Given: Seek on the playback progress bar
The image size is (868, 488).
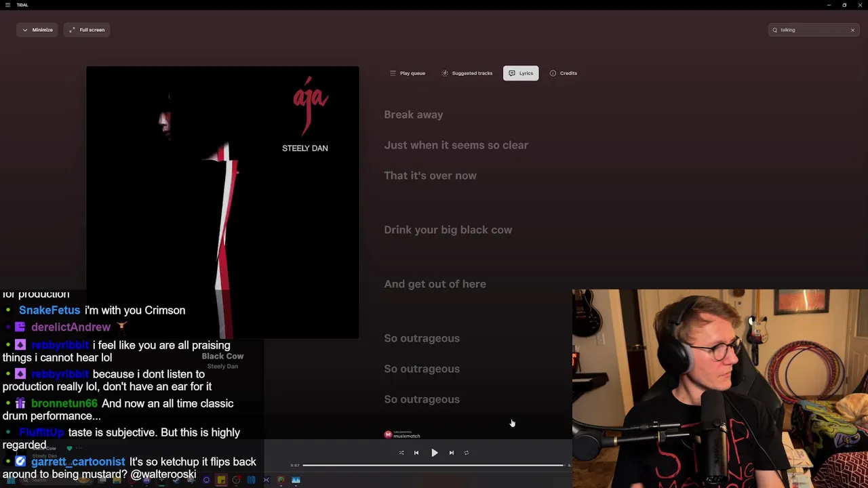Looking at the screenshot, I should tap(433, 466).
